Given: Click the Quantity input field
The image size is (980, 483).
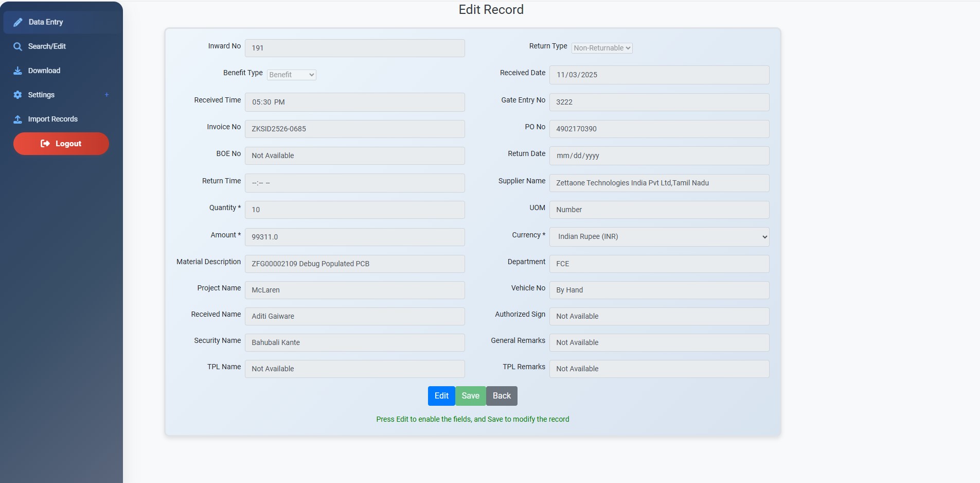Looking at the screenshot, I should click(354, 210).
